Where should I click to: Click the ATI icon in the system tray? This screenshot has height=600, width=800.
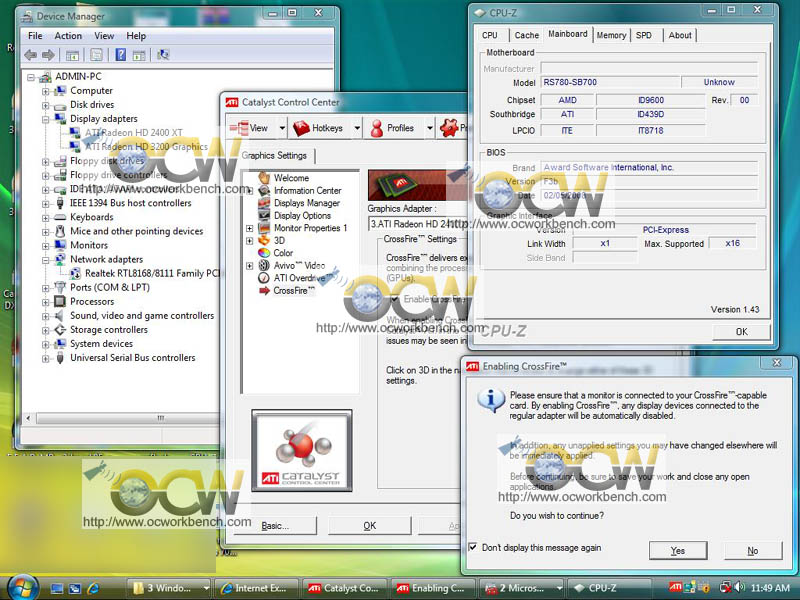coord(675,587)
